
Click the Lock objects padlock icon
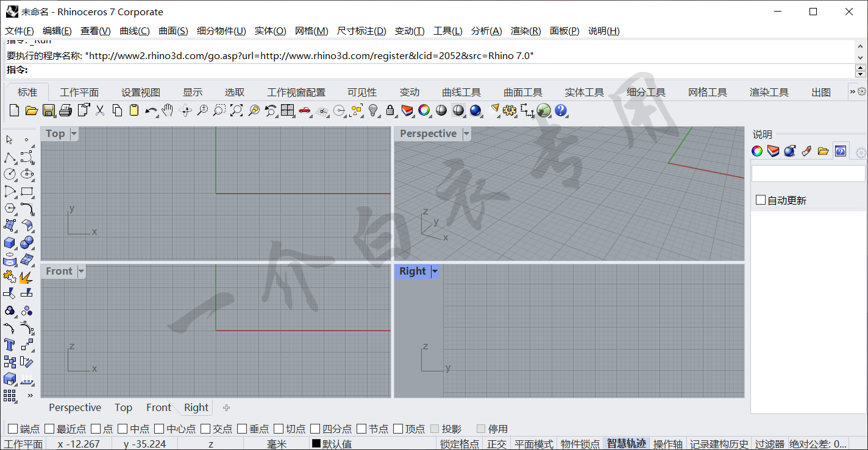[x=390, y=110]
